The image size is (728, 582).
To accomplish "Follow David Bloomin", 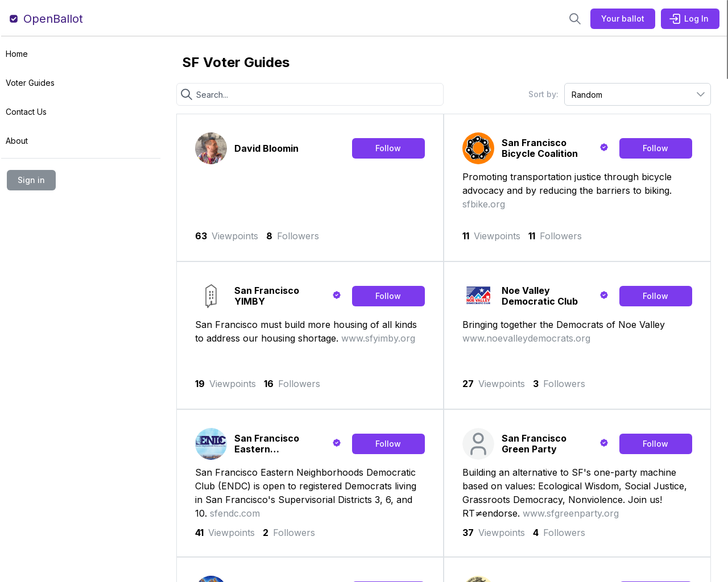I will pyautogui.click(x=388, y=148).
